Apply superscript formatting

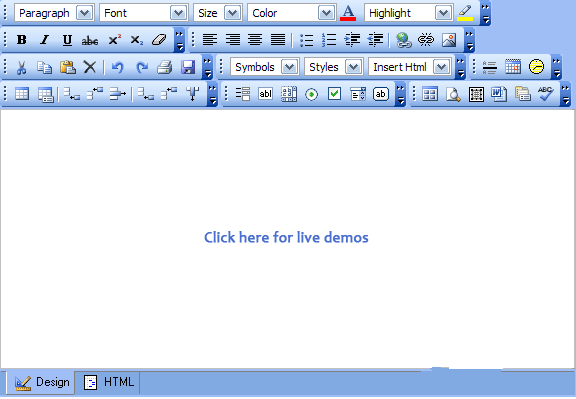pos(114,40)
